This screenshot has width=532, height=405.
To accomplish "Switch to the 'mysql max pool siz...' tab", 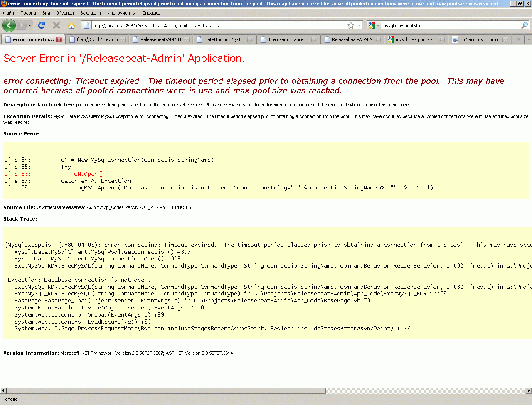I will [416, 39].
